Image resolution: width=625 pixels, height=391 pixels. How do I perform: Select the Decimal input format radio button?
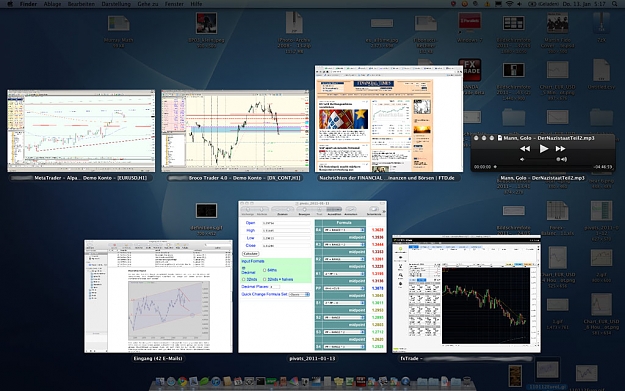click(x=243, y=268)
